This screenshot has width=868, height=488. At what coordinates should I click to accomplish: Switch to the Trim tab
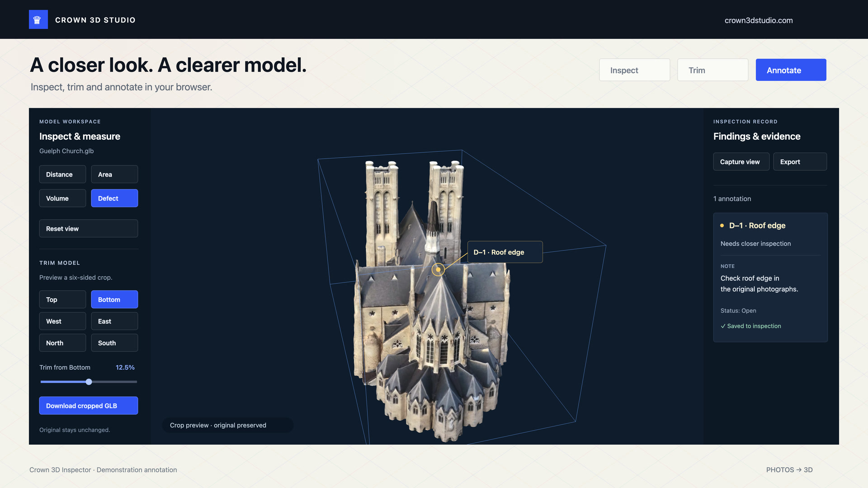pos(713,70)
